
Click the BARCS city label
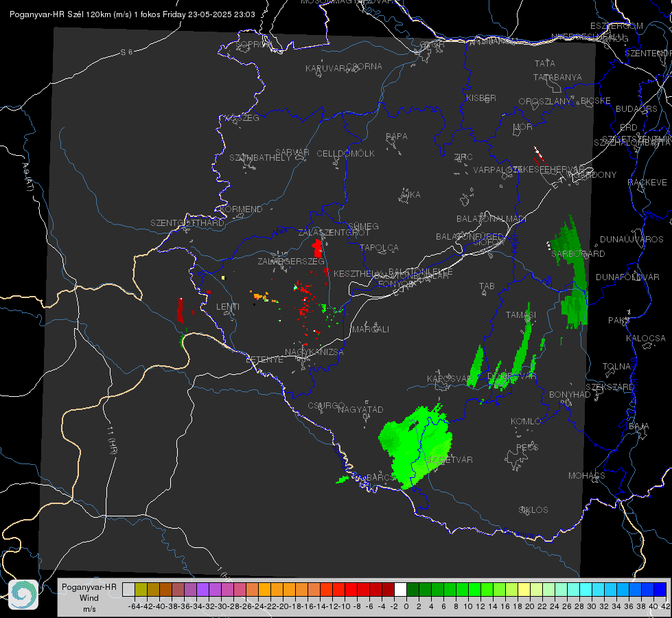380,477
